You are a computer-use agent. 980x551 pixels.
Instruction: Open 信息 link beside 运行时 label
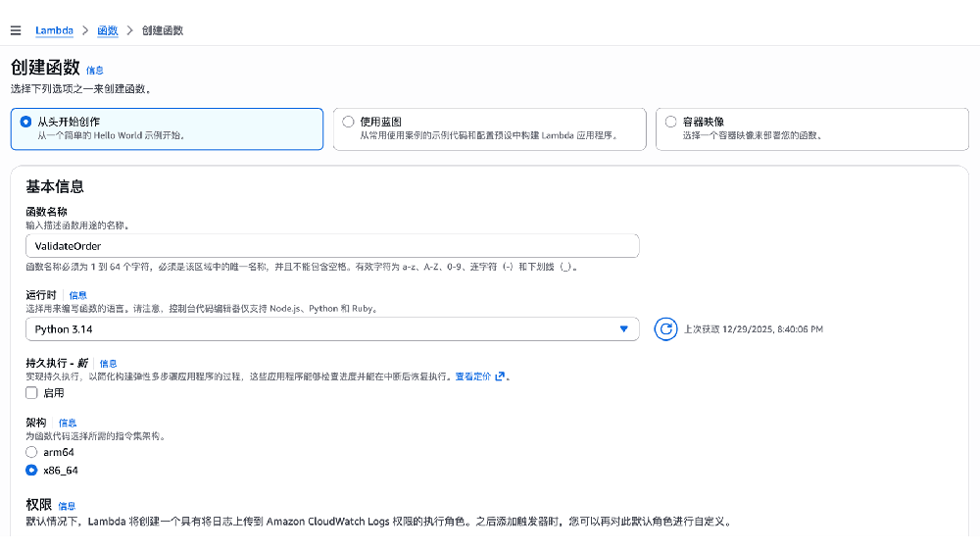[x=77, y=295]
